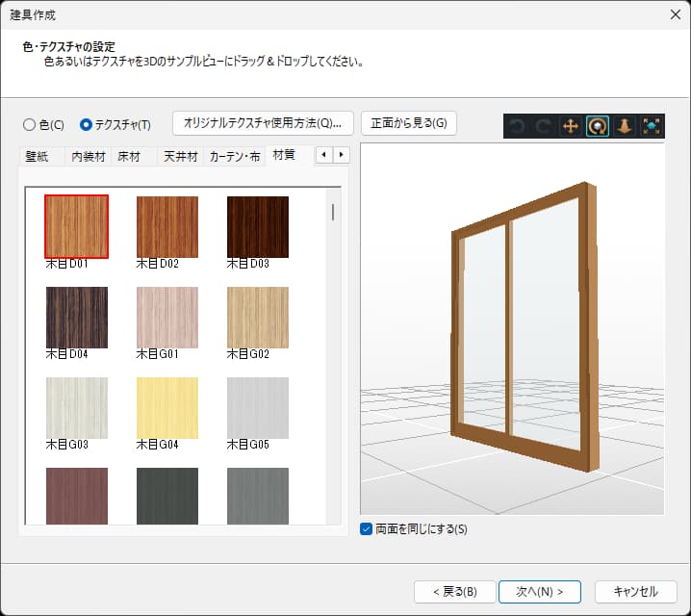Select the 木目D02 texture swatch
The width and height of the screenshot is (691, 616).
tap(167, 227)
